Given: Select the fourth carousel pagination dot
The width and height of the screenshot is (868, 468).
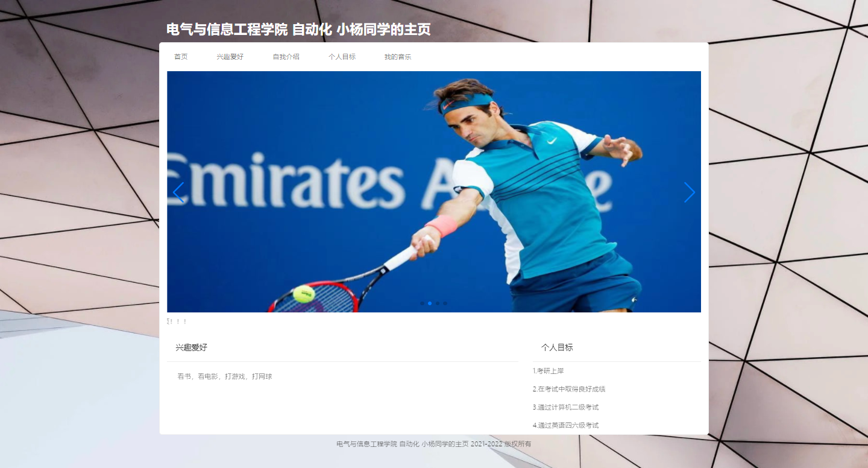Looking at the screenshot, I should point(445,303).
